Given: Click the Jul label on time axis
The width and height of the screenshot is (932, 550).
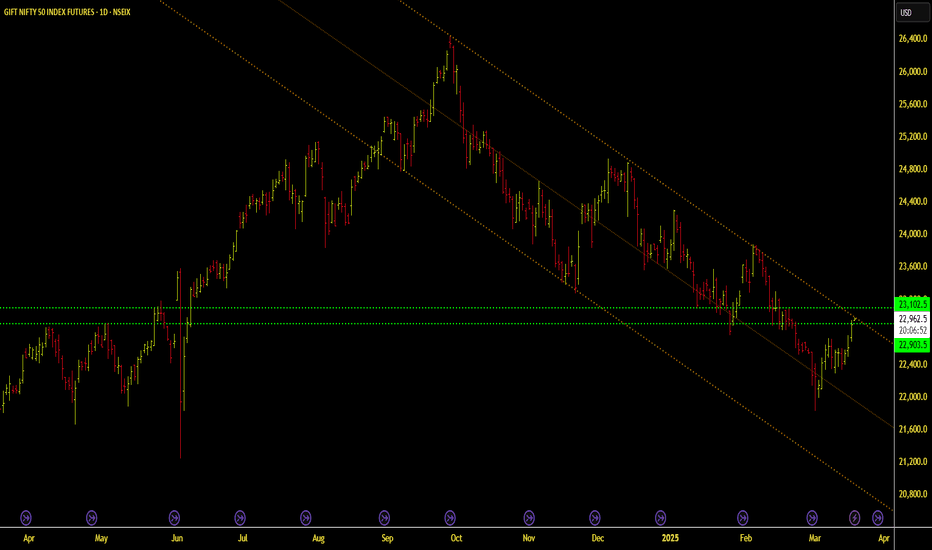Looking at the screenshot, I should click(x=243, y=538).
